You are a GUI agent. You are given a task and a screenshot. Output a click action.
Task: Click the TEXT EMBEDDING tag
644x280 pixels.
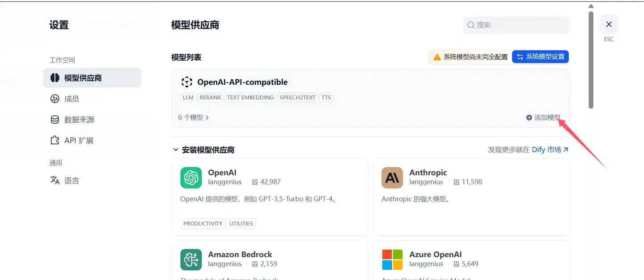[x=250, y=97]
